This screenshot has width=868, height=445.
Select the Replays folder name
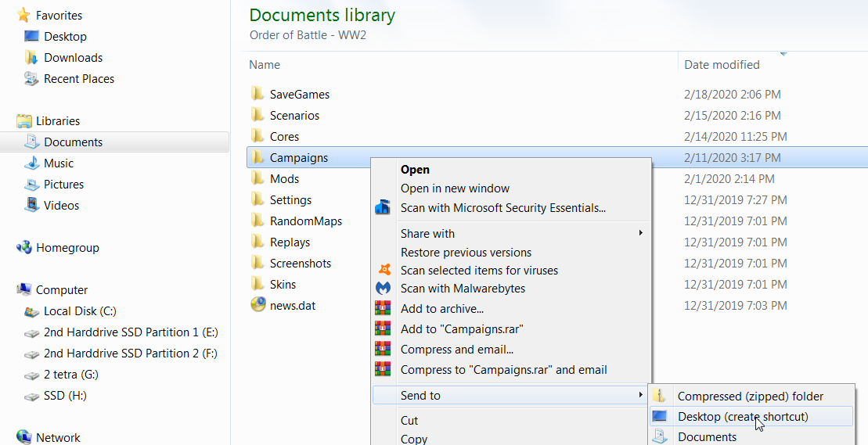290,242
